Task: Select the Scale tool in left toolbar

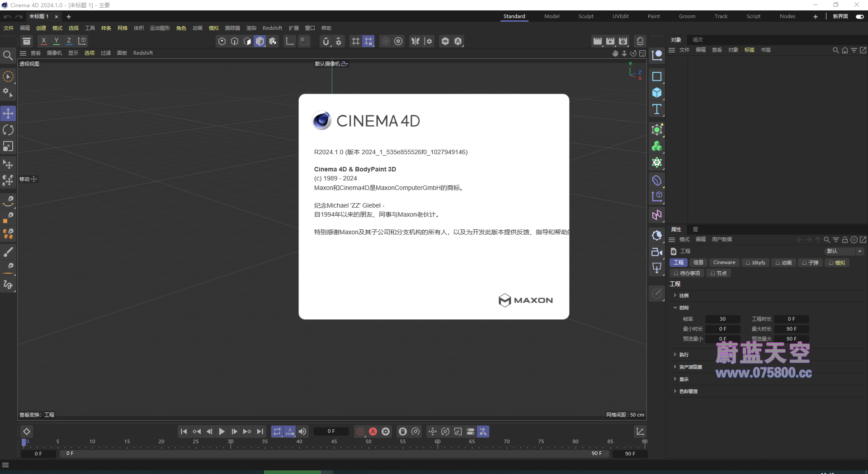Action: pyautogui.click(x=8, y=147)
